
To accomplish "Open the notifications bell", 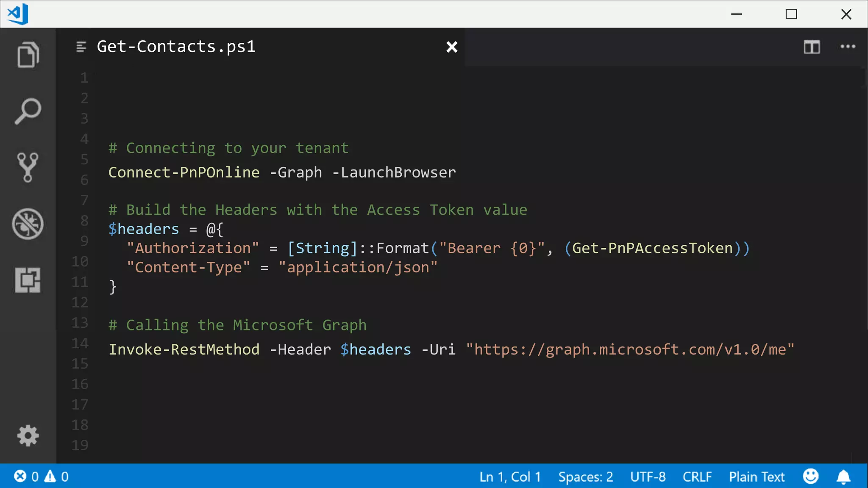I will tap(843, 477).
